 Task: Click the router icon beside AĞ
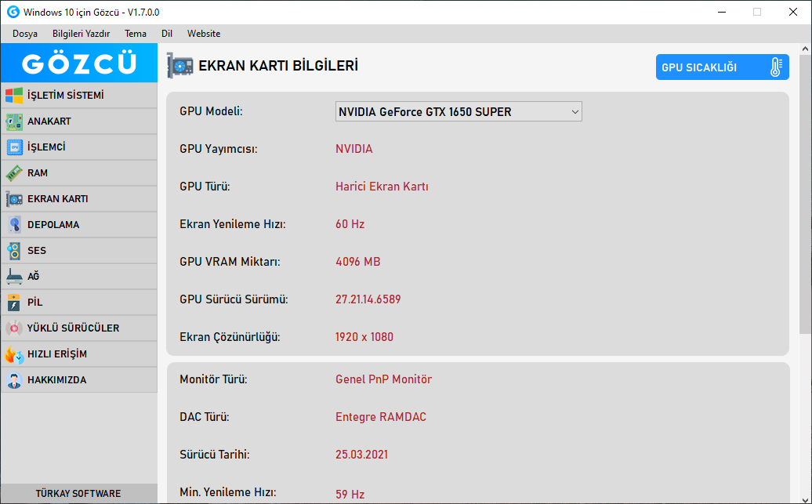(x=14, y=277)
